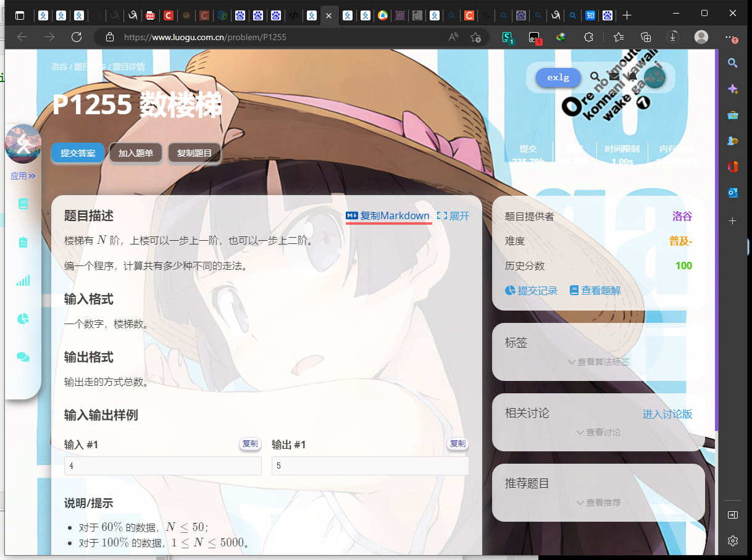Add item to Edge sidebar plus
The image size is (752, 560).
(733, 220)
